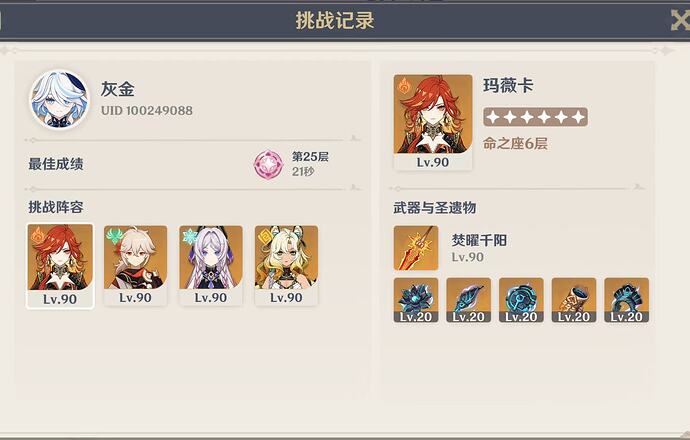The width and height of the screenshot is (690, 440).
Task: Open the flower artifact icon
Action: [416, 300]
